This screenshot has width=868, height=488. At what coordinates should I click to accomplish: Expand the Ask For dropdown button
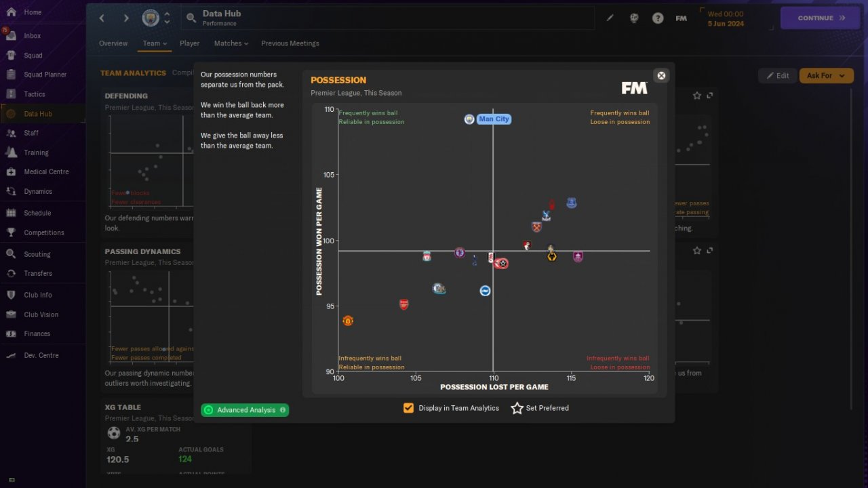pyautogui.click(x=826, y=76)
